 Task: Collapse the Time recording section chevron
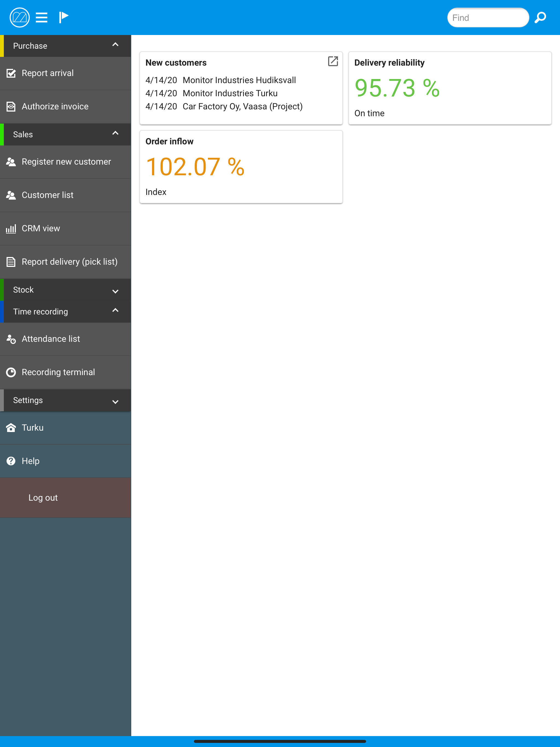[115, 310]
